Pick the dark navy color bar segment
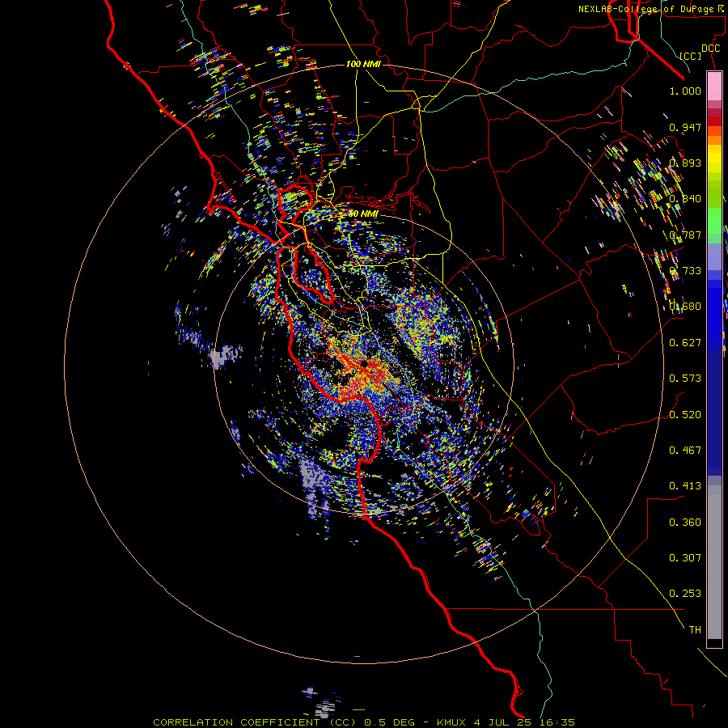The width and height of the screenshot is (728, 728). (x=714, y=413)
